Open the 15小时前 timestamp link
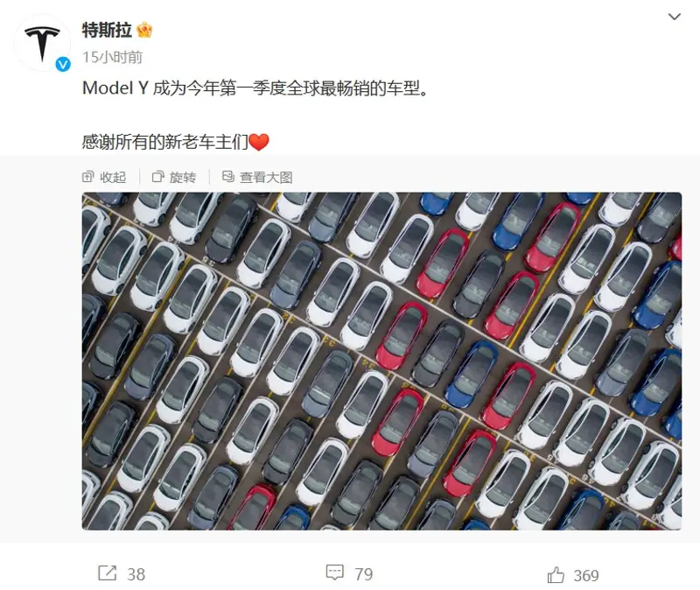Screen dimensions: 700x590 pos(113,57)
